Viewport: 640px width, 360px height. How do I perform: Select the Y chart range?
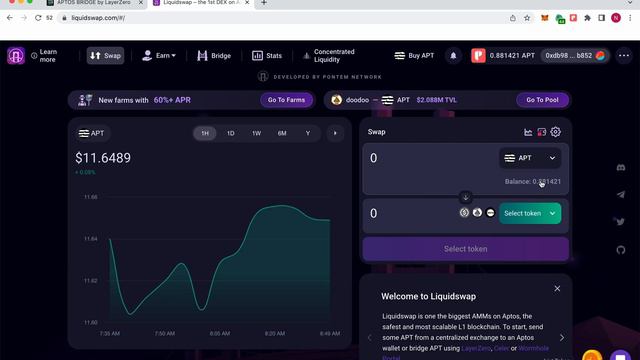(308, 133)
